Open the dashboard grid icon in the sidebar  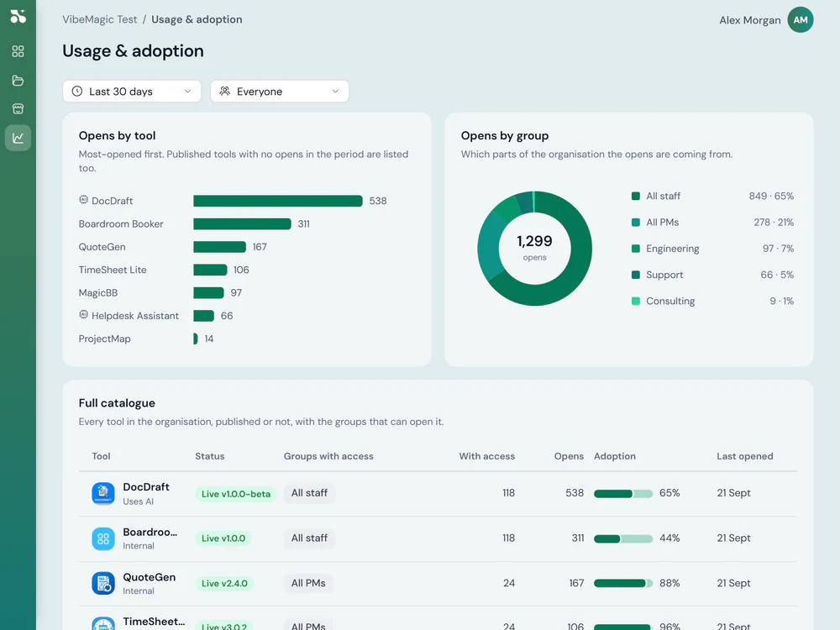click(18, 51)
